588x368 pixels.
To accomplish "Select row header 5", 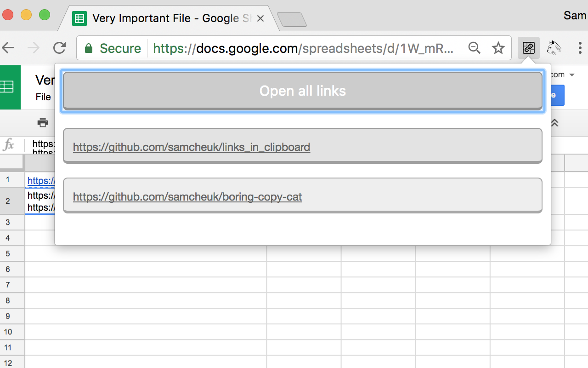I will click(8, 253).
